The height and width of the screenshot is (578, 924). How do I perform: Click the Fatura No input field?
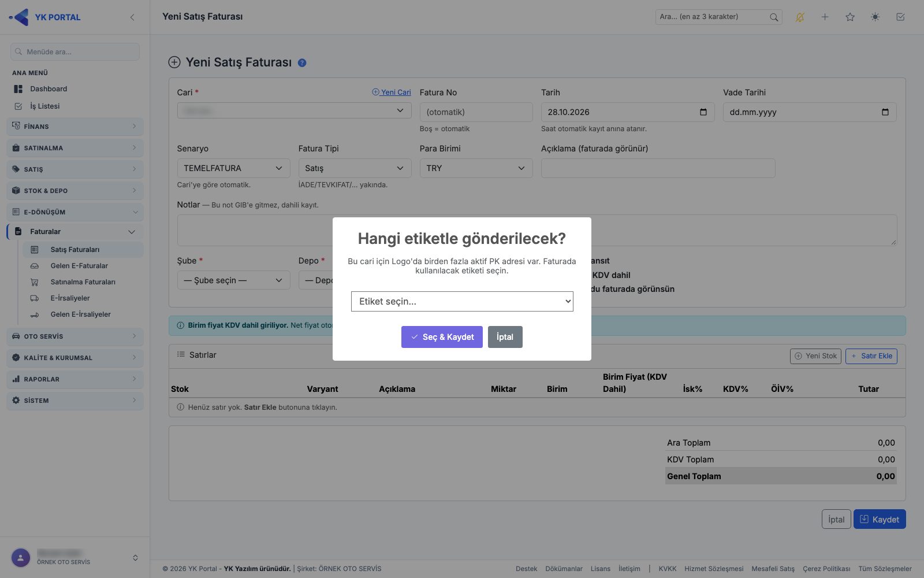pyautogui.click(x=476, y=112)
